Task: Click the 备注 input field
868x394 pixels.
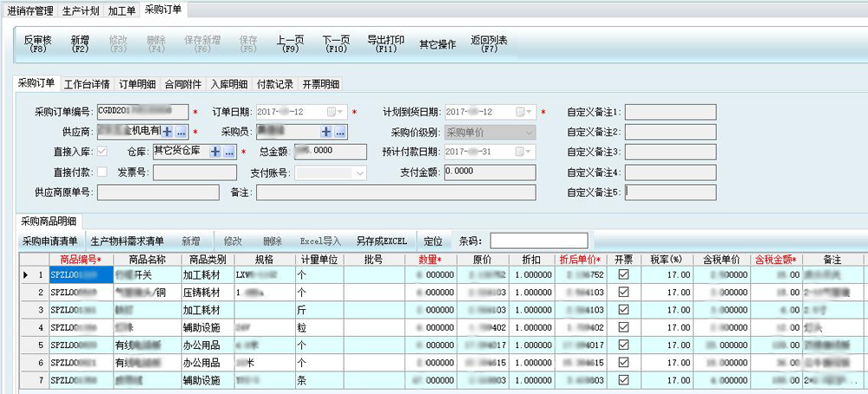Action: [x=396, y=193]
